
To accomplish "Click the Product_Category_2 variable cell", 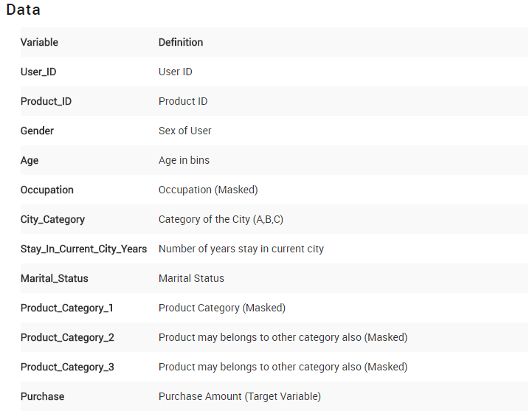I will 67,337.
